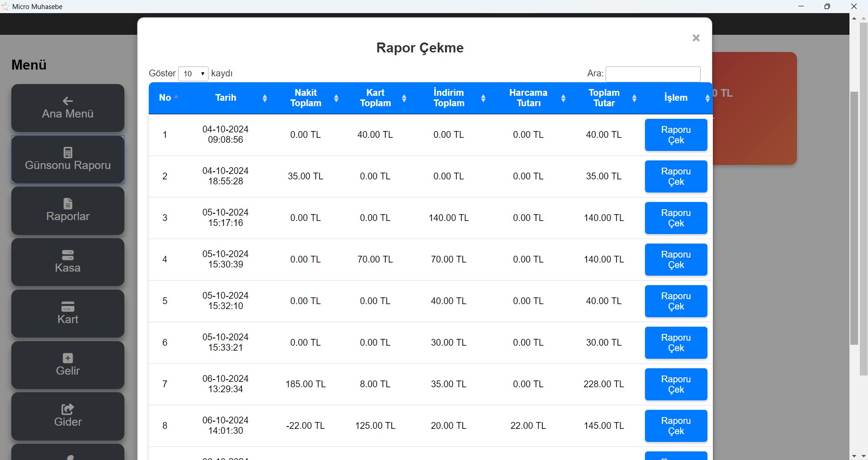Click the Raporlar document icon
Screen dimensions: 868x460
coord(68,203)
